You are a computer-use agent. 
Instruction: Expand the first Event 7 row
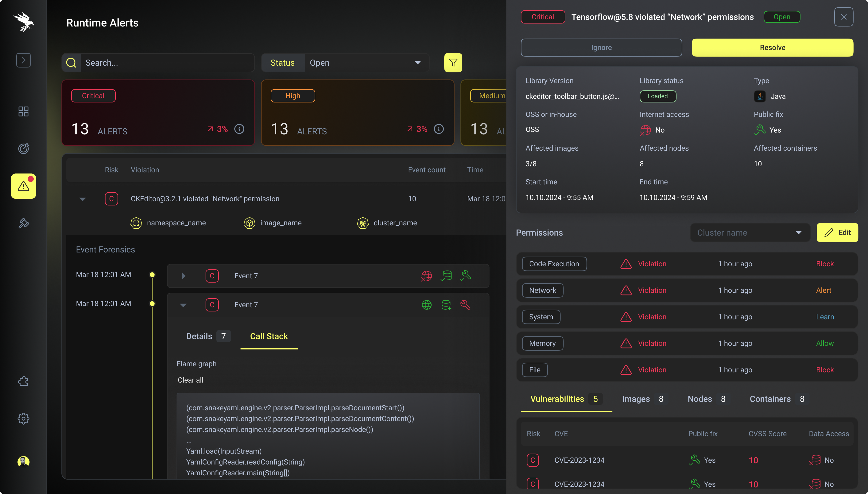point(184,276)
